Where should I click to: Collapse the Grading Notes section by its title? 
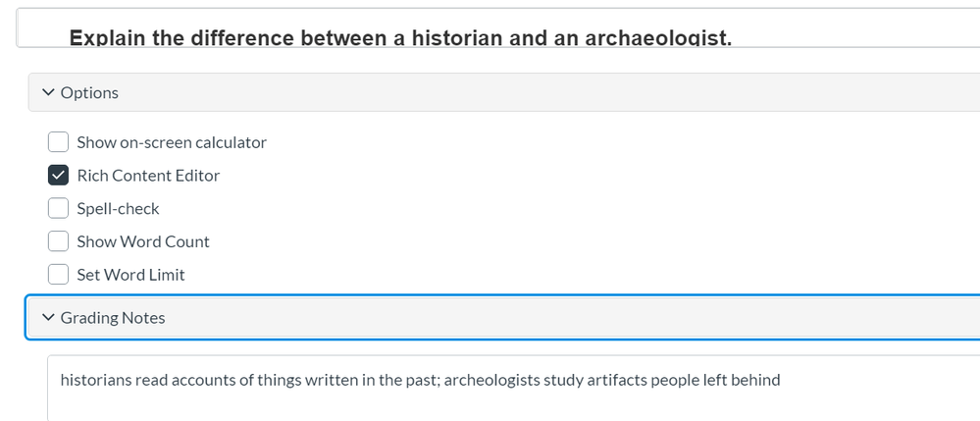point(113,318)
